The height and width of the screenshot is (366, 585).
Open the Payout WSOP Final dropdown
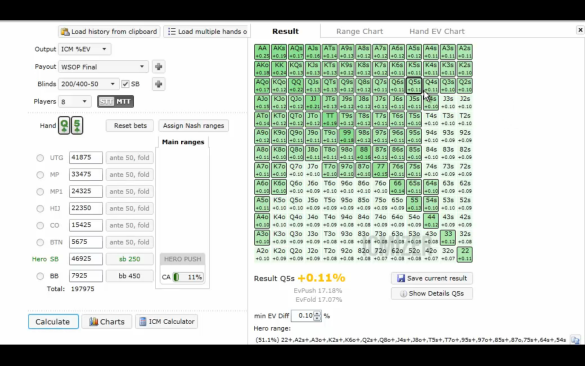pyautogui.click(x=103, y=67)
